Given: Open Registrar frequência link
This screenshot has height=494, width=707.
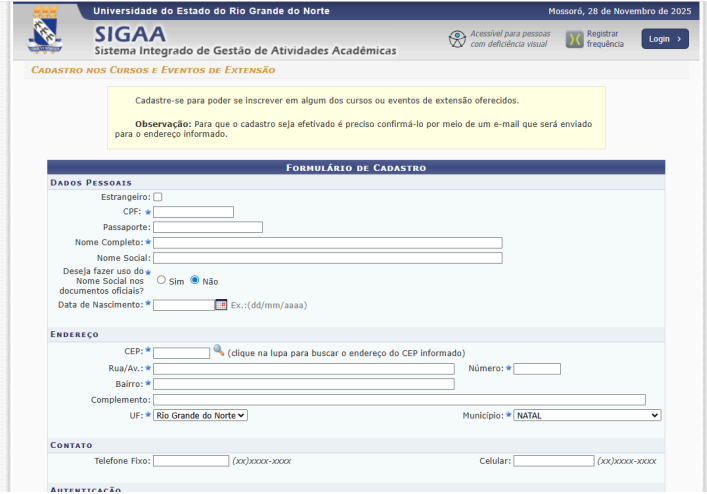Looking at the screenshot, I should (605, 39).
